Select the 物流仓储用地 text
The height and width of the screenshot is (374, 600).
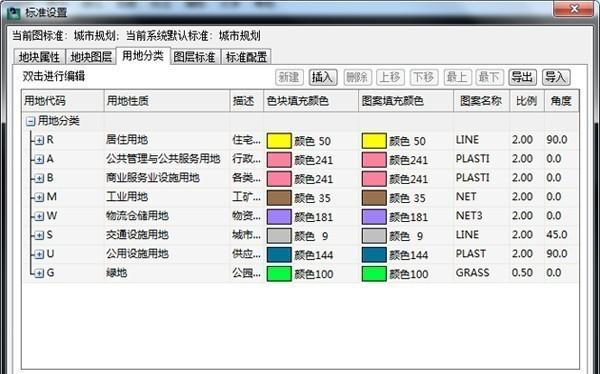click(x=137, y=216)
